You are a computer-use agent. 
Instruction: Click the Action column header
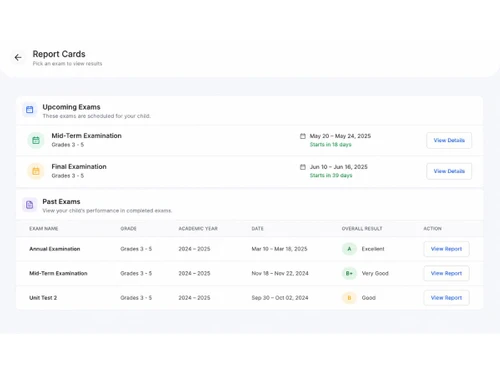pyautogui.click(x=432, y=229)
